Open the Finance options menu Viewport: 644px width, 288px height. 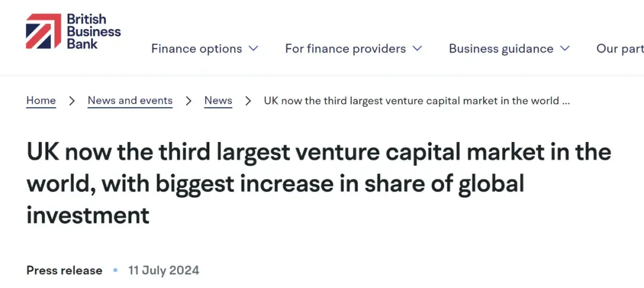196,49
